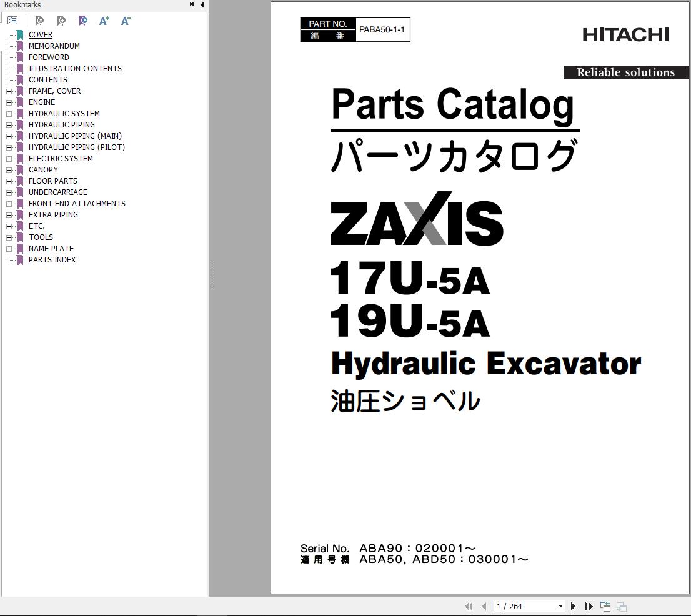Jump to the last page

point(589,606)
